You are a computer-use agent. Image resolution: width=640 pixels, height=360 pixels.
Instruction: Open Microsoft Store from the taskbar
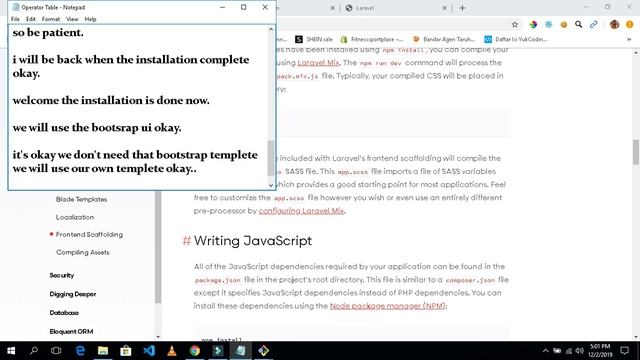(126, 351)
